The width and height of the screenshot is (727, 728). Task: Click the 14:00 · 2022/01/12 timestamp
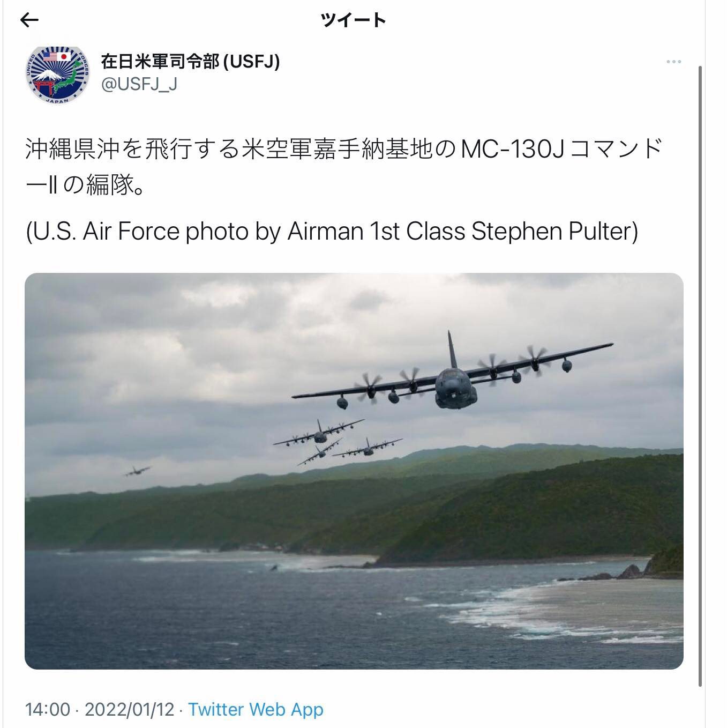(x=100, y=709)
